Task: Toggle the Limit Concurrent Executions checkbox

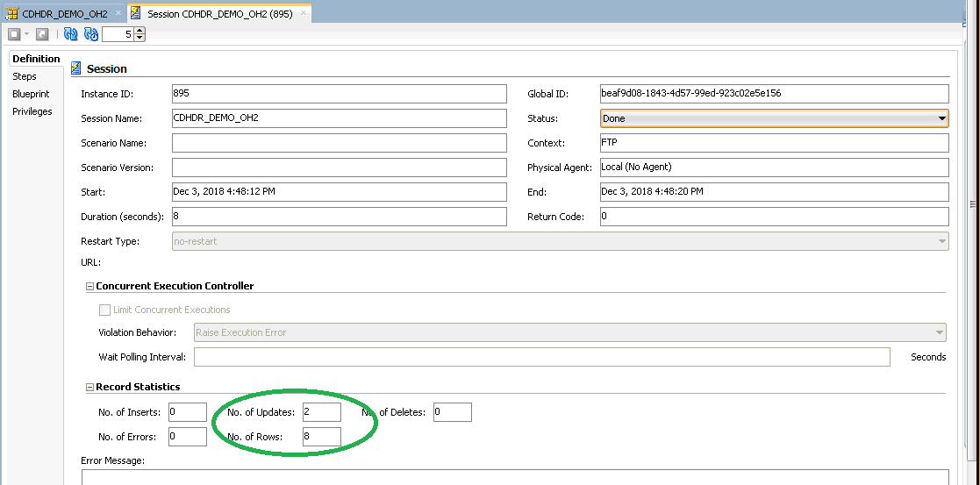Action: (x=105, y=310)
